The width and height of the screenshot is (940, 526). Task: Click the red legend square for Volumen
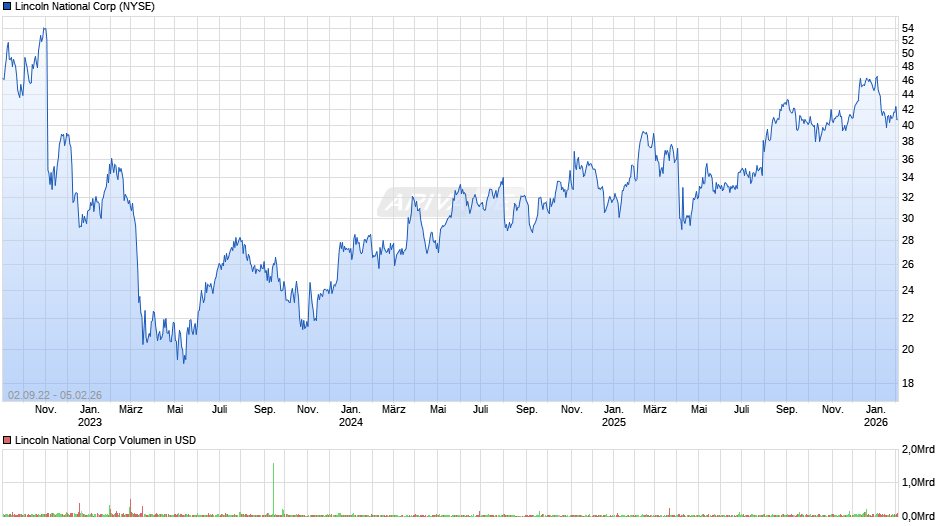click(7, 440)
